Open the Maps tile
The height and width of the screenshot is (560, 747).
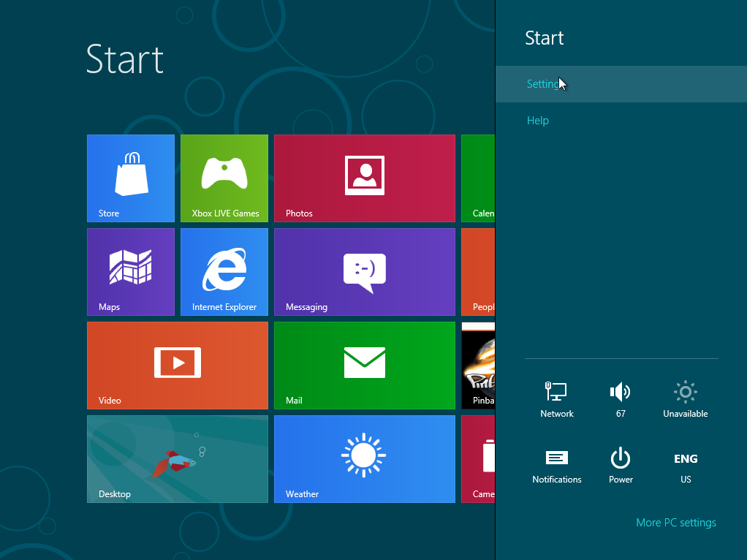tap(131, 272)
